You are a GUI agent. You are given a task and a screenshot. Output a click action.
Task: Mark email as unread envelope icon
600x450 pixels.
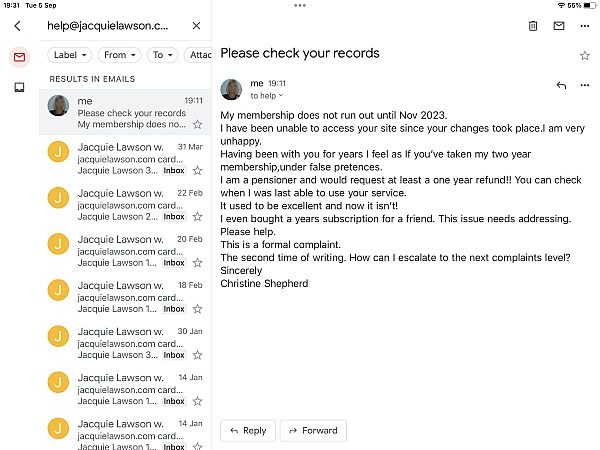559,26
